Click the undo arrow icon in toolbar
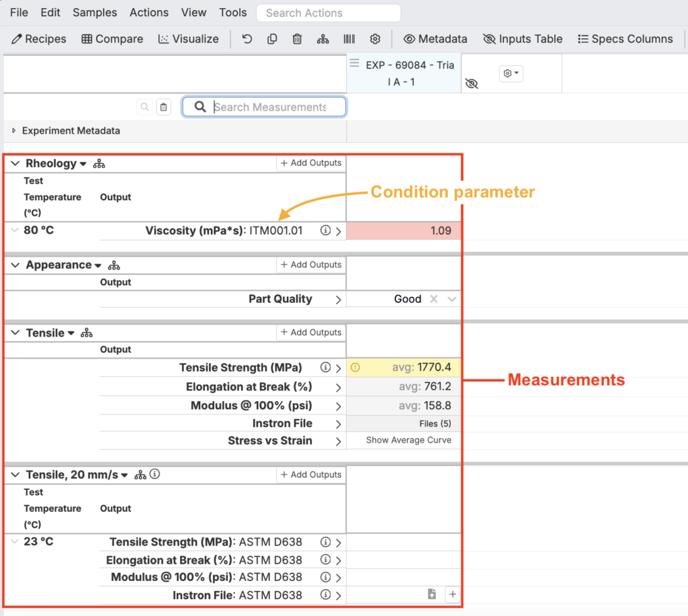Image resolution: width=688 pixels, height=616 pixels. click(247, 39)
